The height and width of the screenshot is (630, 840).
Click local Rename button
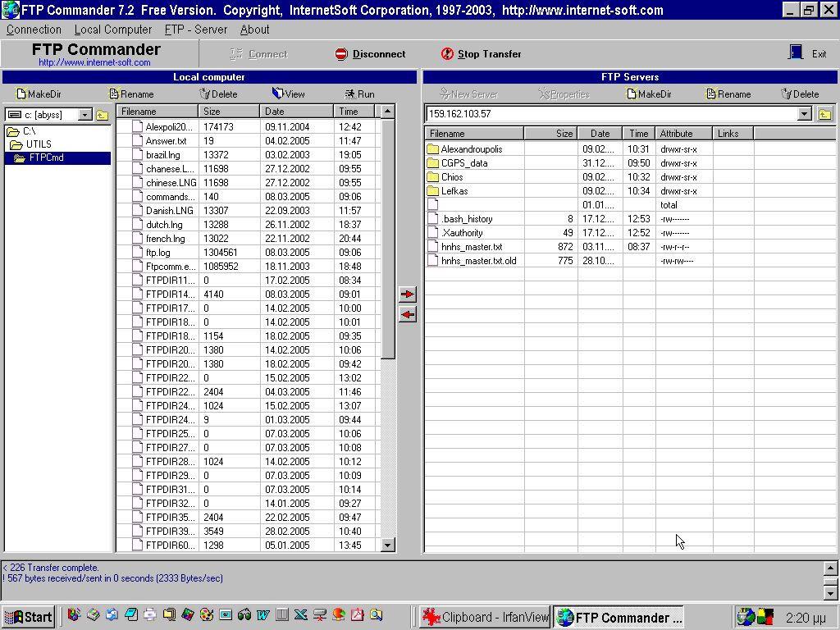coord(131,94)
